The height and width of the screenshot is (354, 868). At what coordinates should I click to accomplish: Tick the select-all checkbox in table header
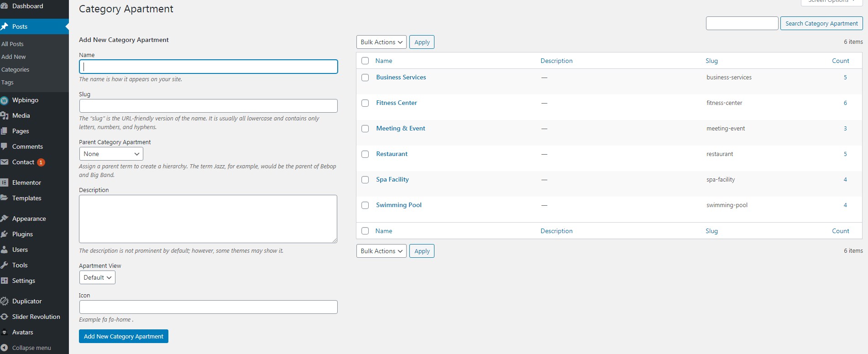pyautogui.click(x=365, y=61)
